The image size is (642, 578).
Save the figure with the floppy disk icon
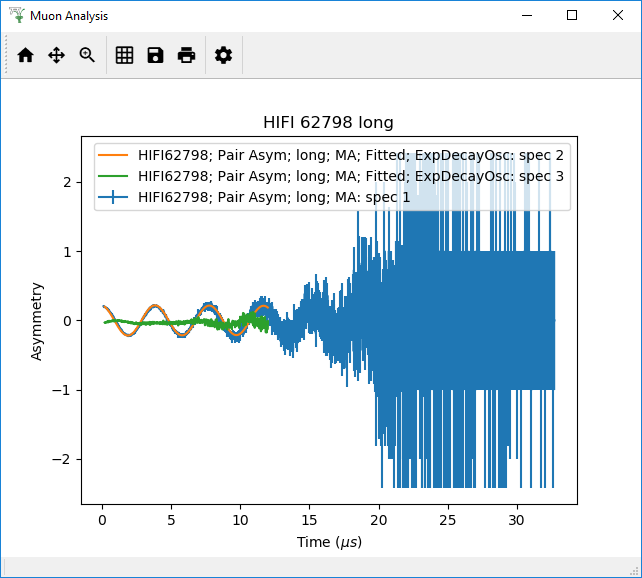(x=155, y=56)
